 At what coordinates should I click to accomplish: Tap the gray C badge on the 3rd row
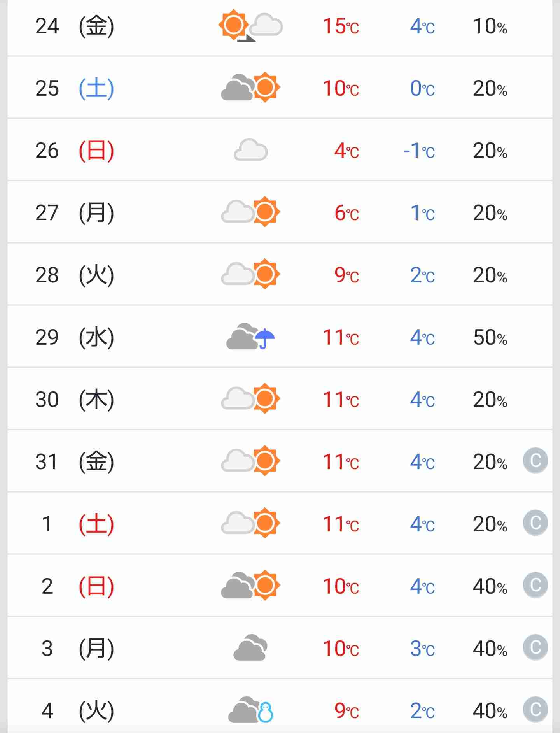(535, 647)
